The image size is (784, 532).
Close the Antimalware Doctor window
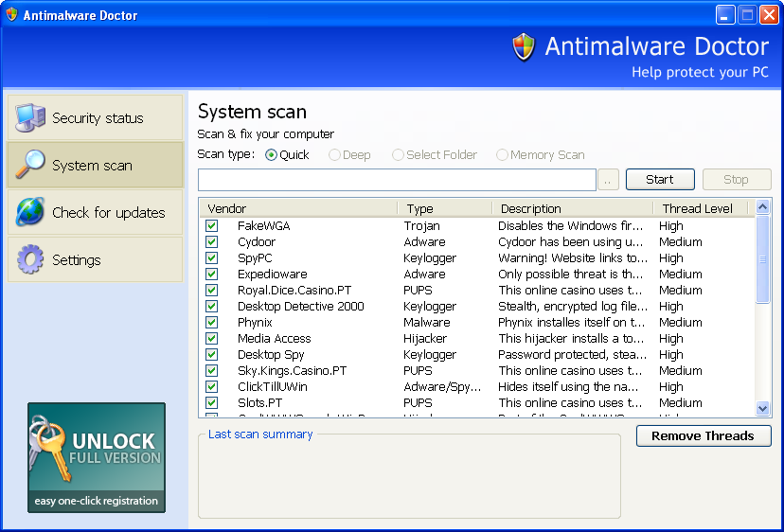click(x=769, y=14)
